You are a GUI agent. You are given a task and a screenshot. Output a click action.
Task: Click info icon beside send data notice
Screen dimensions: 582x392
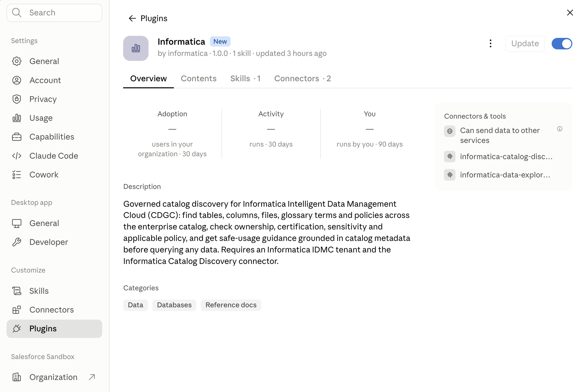click(560, 129)
